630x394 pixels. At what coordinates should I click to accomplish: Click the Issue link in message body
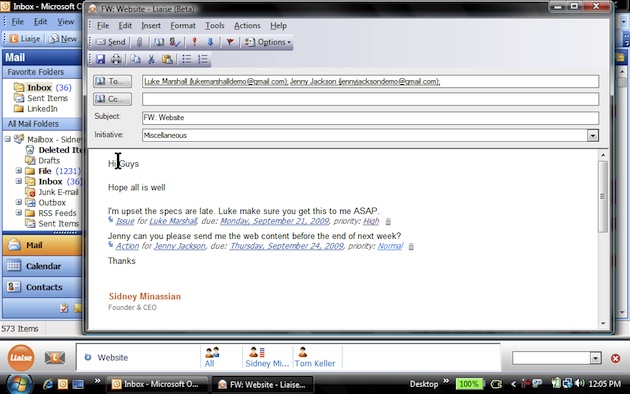pos(125,221)
